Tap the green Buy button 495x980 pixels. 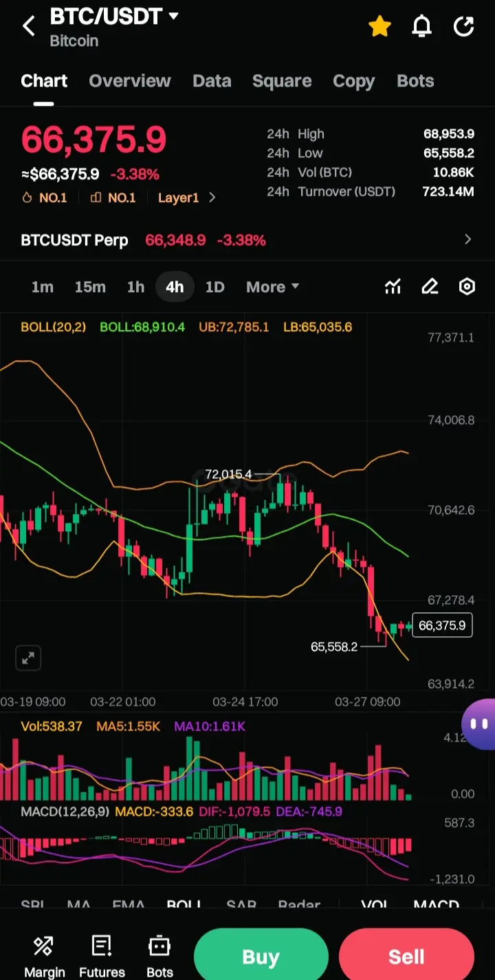261,955
